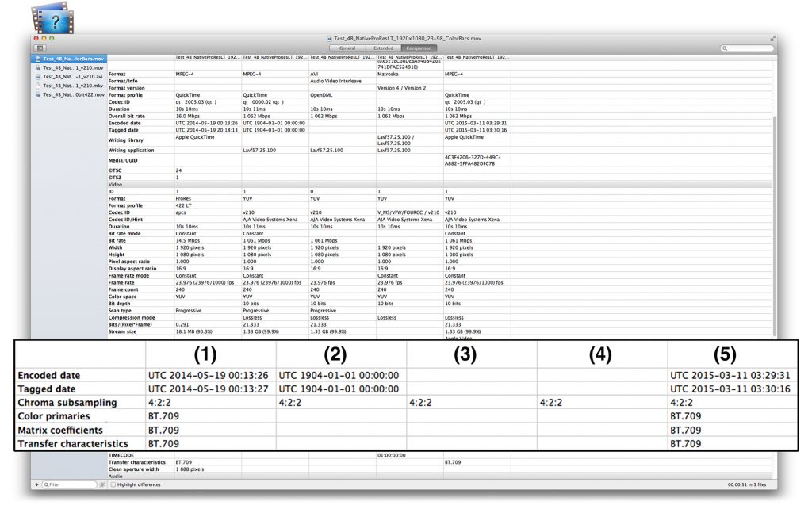Switch to the General tab
The width and height of the screenshot is (812, 513).
tap(347, 48)
